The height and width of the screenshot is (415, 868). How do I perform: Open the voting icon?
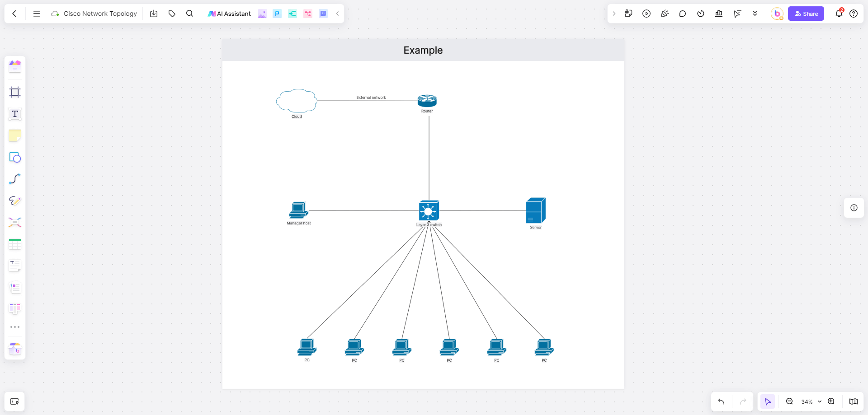coord(719,14)
